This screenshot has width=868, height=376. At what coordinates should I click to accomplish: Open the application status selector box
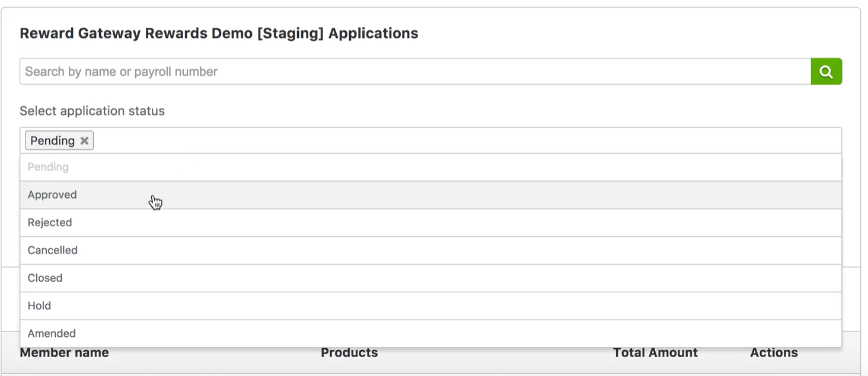tap(415, 140)
